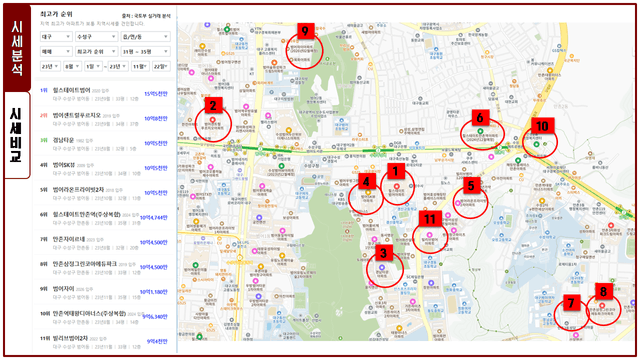
Task: Click the green pin inside circle 10
Action: (537, 144)
